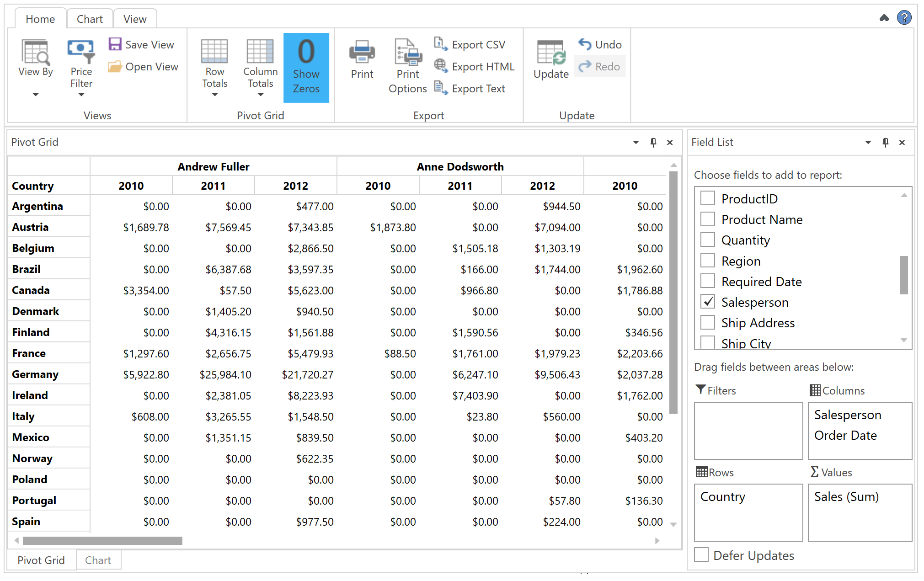Switch to the Home ribbon tab
Viewport: 924px width, 581px height.
tap(40, 19)
